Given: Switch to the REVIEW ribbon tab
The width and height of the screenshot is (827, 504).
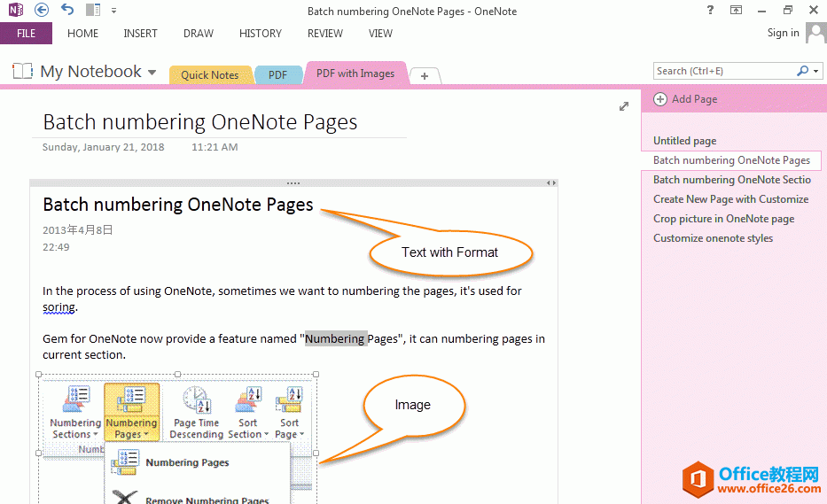Looking at the screenshot, I should pos(325,33).
